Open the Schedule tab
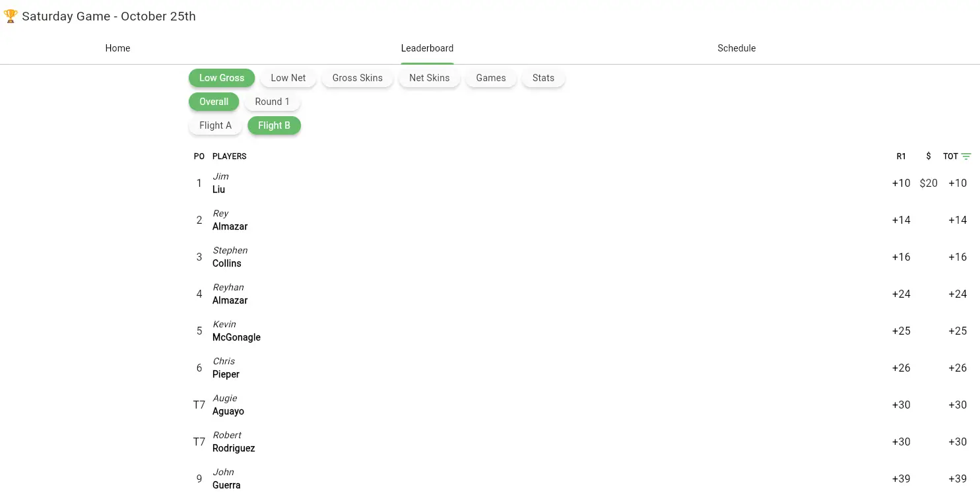Image resolution: width=980 pixels, height=497 pixels. pos(736,48)
